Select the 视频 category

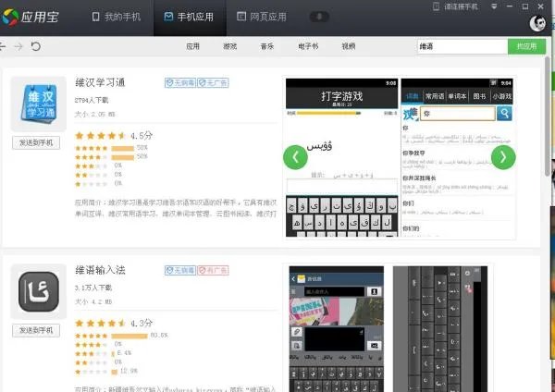[x=349, y=46]
